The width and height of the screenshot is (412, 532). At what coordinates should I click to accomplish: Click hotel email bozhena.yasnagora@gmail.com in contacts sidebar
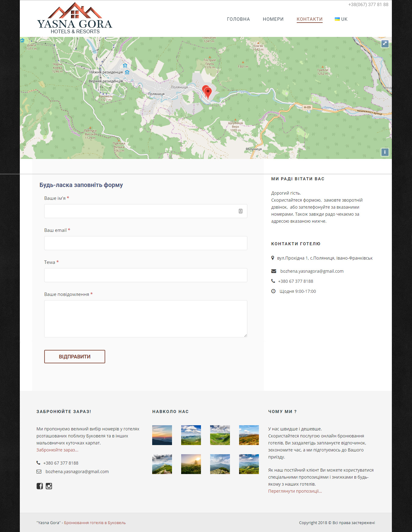point(312,271)
